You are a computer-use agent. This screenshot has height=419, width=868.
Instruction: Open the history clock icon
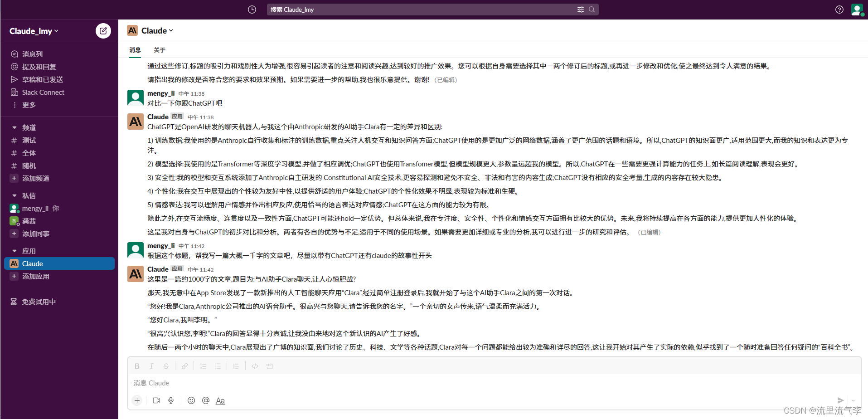(x=252, y=10)
